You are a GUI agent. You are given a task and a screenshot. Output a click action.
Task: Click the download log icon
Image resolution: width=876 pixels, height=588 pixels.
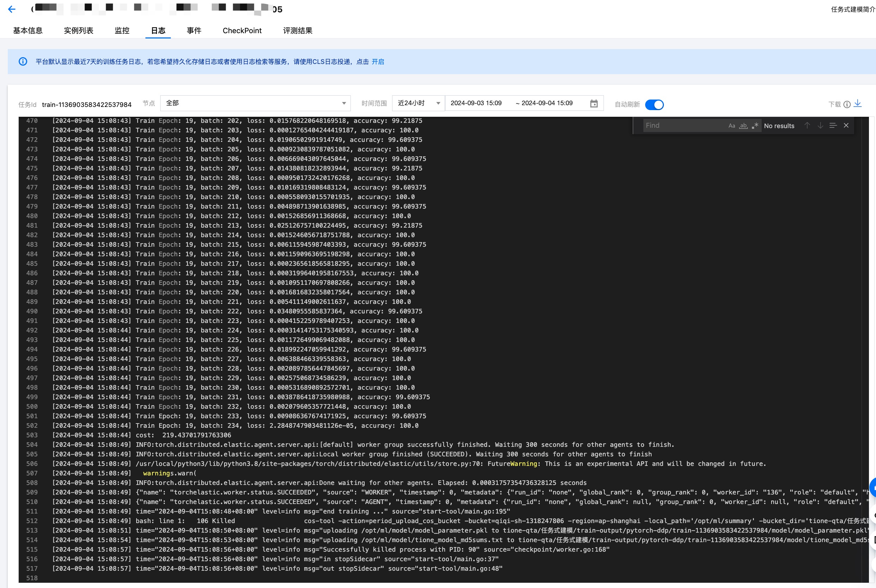(857, 103)
